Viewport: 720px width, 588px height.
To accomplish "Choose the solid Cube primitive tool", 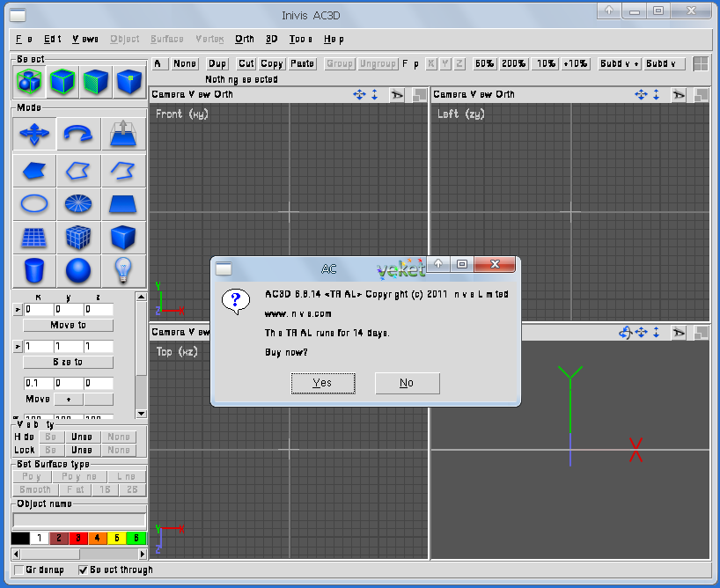I will coord(123,238).
